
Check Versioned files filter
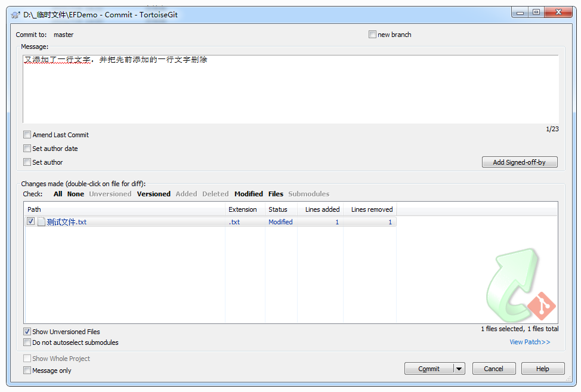coord(154,194)
